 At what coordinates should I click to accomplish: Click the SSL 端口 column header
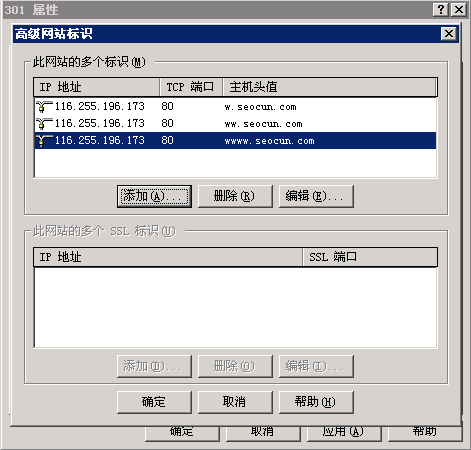pos(370,257)
